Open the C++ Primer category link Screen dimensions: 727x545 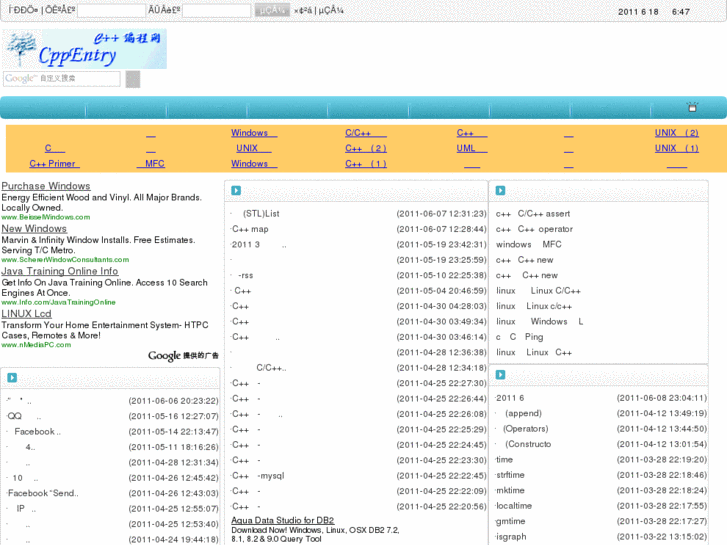(54, 164)
